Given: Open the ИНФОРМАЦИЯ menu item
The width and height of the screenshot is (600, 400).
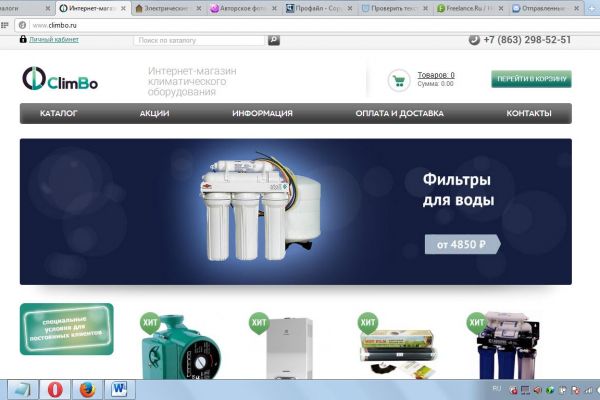Looking at the screenshot, I should [x=262, y=113].
